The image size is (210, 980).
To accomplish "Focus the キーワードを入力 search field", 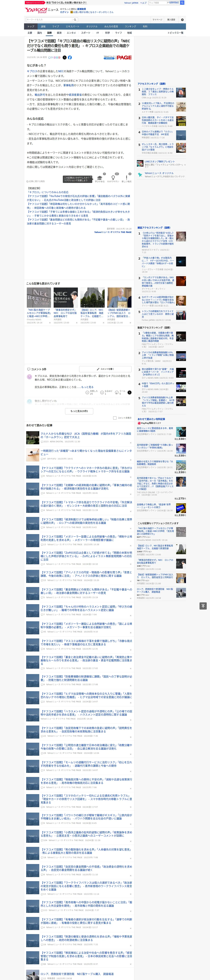I will (x=49, y=20).
